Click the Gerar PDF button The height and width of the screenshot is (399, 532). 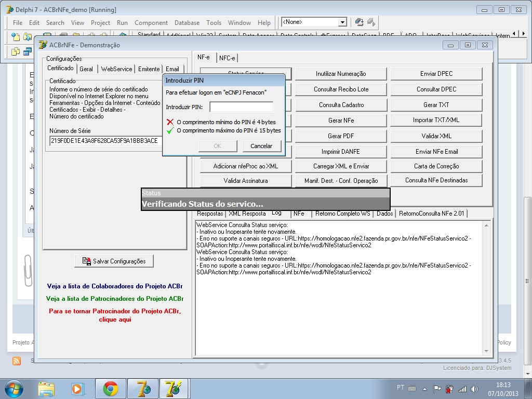pyautogui.click(x=341, y=136)
